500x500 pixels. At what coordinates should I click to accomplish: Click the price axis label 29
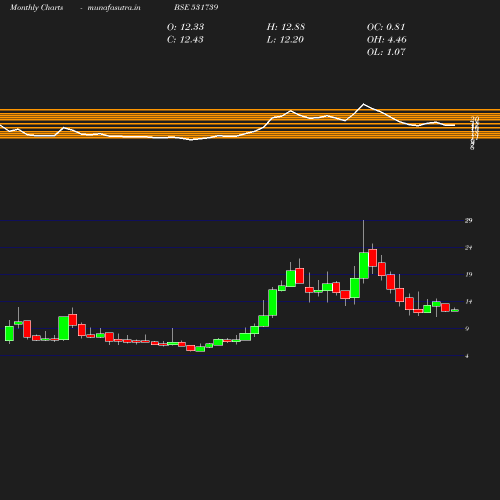468,220
